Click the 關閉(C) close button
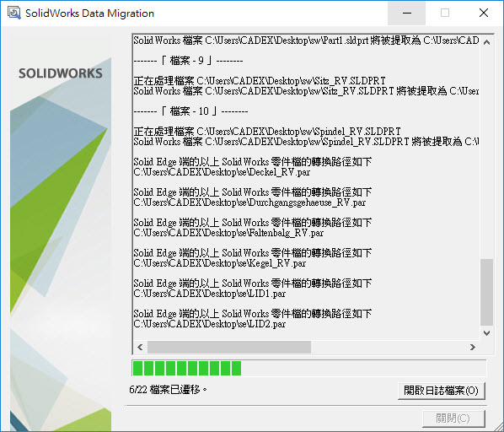504x432 pixels. tap(453, 418)
